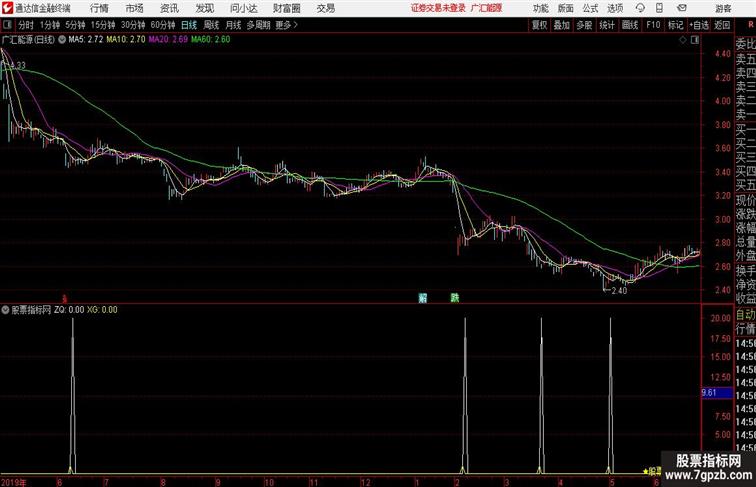Click the small red marker near June date

65,299
